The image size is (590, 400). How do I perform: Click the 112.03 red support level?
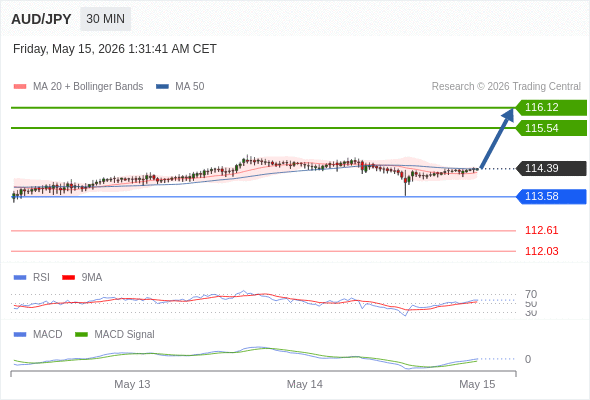coord(541,251)
